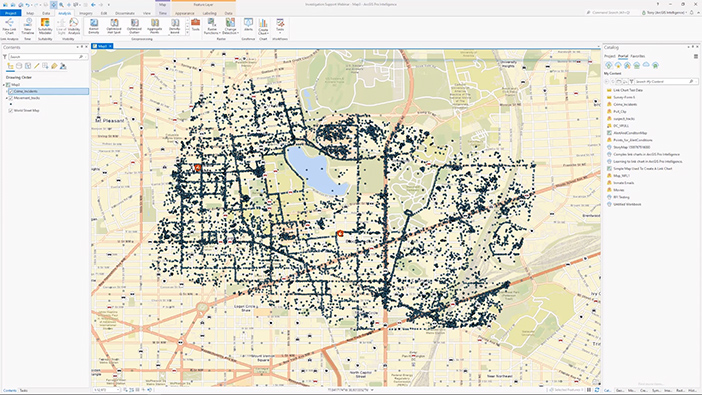Switch Contents to List By Editing

[37, 66]
